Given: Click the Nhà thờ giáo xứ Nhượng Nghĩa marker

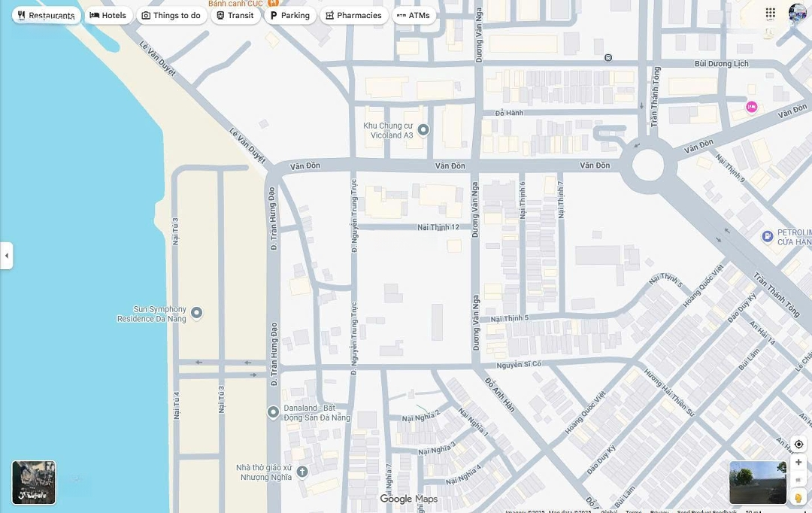Looking at the screenshot, I should click(x=302, y=472).
